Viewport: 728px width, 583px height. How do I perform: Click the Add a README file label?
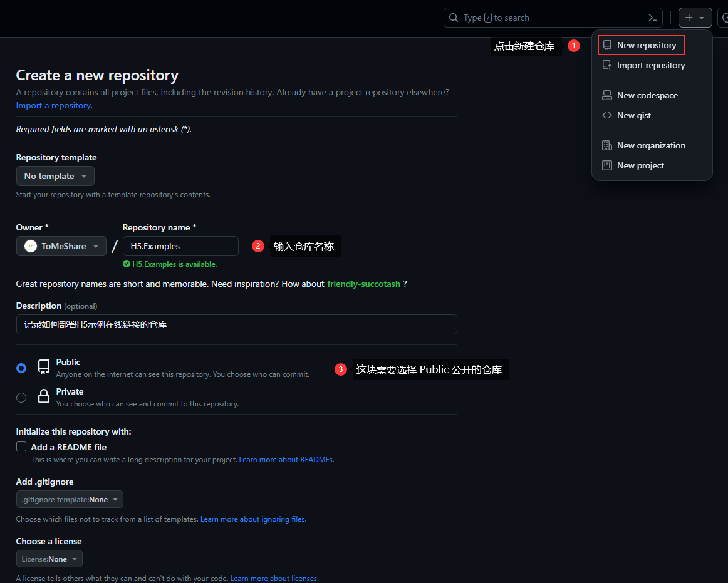[69, 447]
